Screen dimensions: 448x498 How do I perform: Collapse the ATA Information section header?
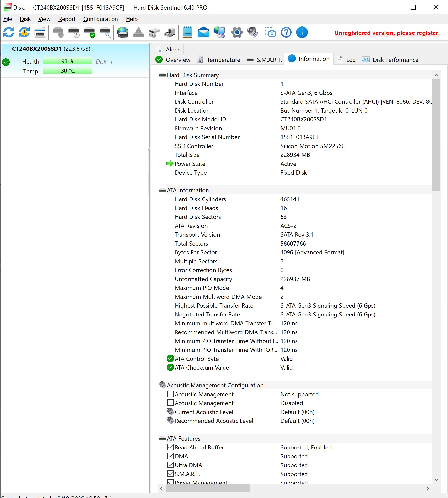tap(162, 190)
